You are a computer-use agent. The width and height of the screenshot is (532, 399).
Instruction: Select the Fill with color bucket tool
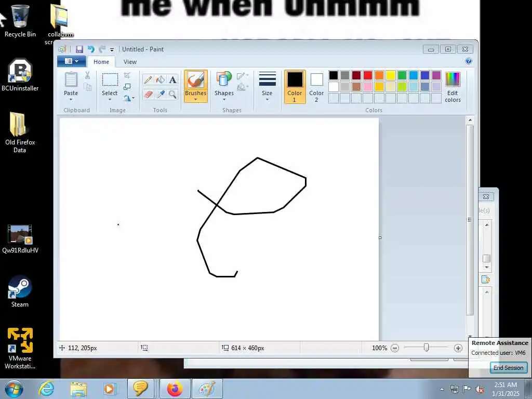161,79
